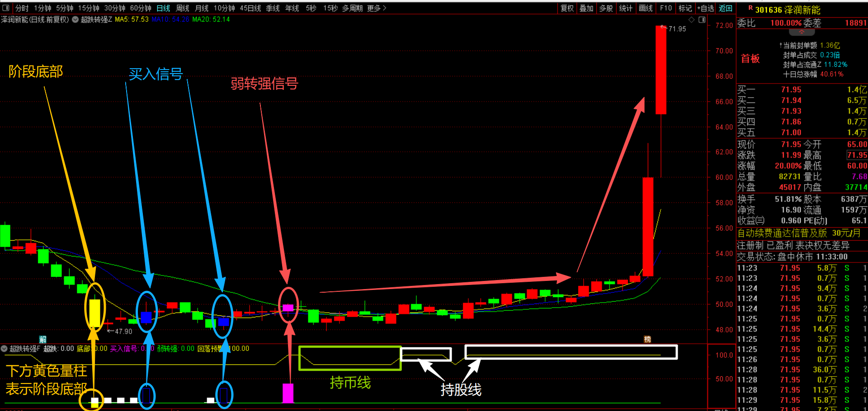Click the R margin-trading badge beside stock code
868x411 pixels.
click(x=750, y=8)
